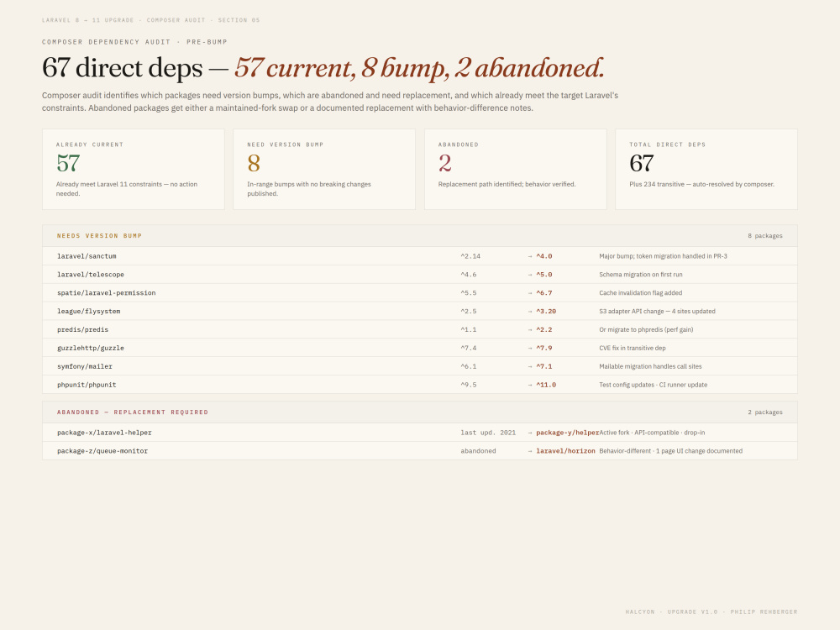
Task: Select the 'phpunit/phpunit' package name
Action: (87, 385)
